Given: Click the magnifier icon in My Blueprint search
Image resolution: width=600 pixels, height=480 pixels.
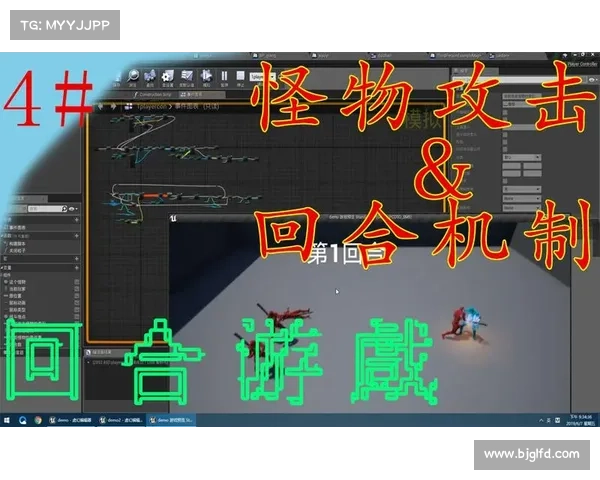Looking at the screenshot, I should pyautogui.click(x=64, y=209).
